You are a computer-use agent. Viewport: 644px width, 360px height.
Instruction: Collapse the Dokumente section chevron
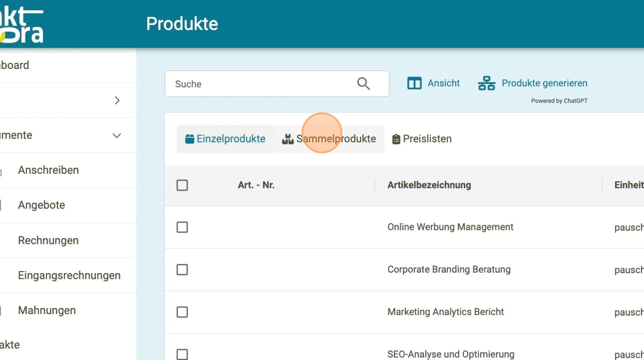click(x=117, y=136)
